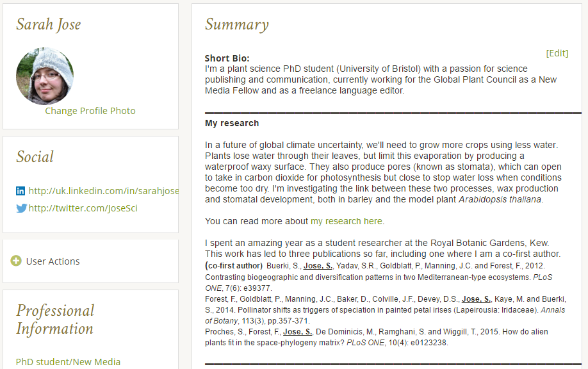
Task: Follow the "my research here" link
Action: click(x=347, y=221)
